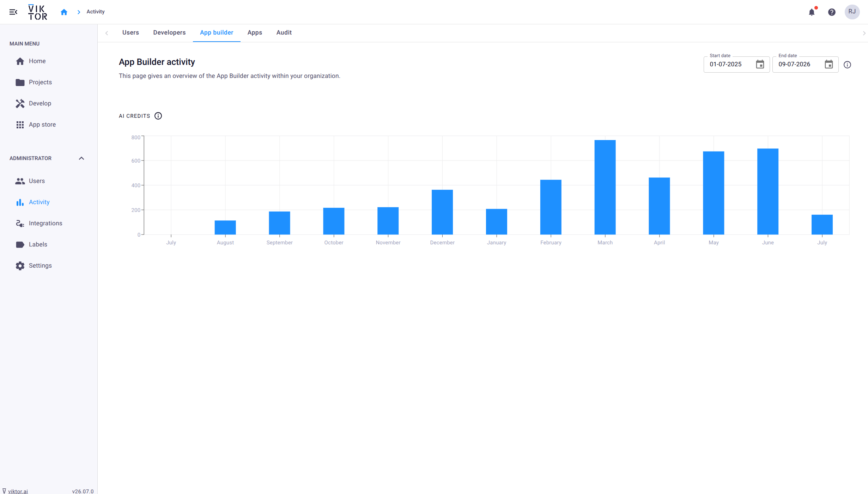868x494 pixels.
Task: Click the Activity breadcrumb text
Action: pyautogui.click(x=96, y=12)
